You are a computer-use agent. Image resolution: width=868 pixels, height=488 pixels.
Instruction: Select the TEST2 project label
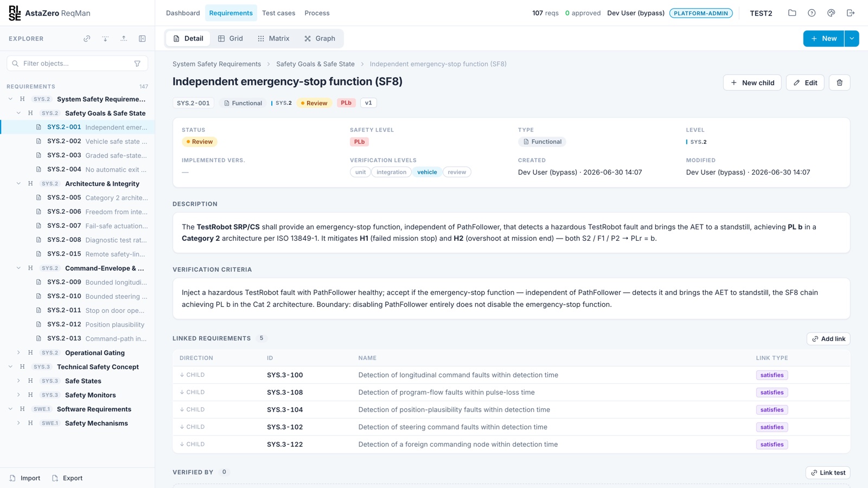point(761,13)
